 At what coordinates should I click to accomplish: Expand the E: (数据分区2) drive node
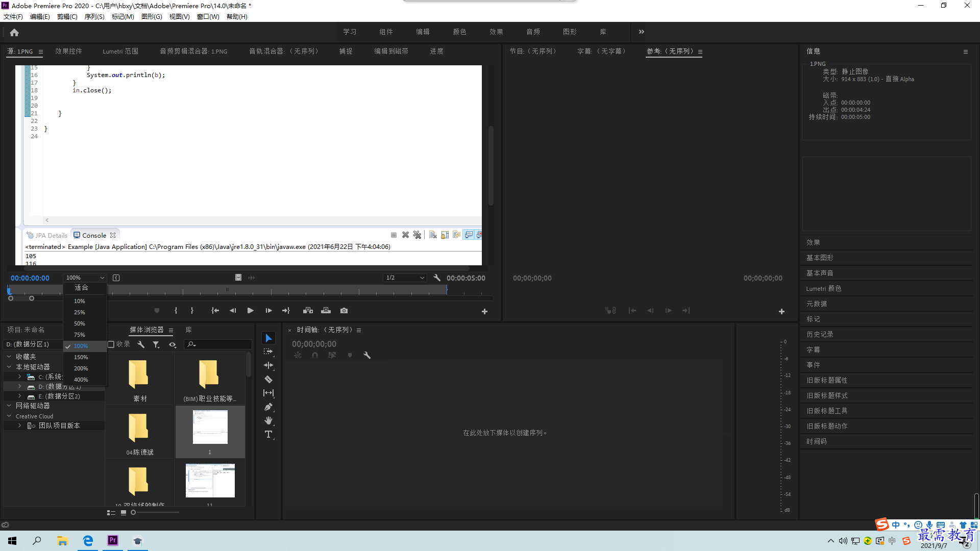click(x=19, y=396)
